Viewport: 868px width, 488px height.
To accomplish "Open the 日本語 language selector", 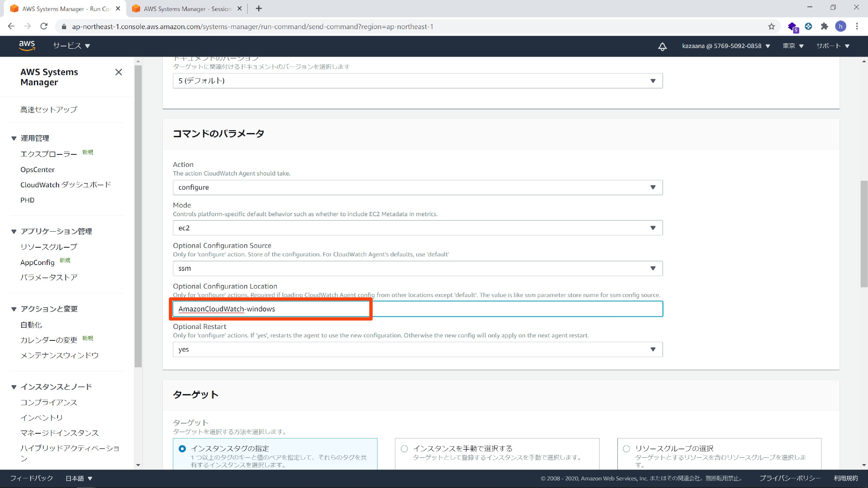I will (79, 478).
